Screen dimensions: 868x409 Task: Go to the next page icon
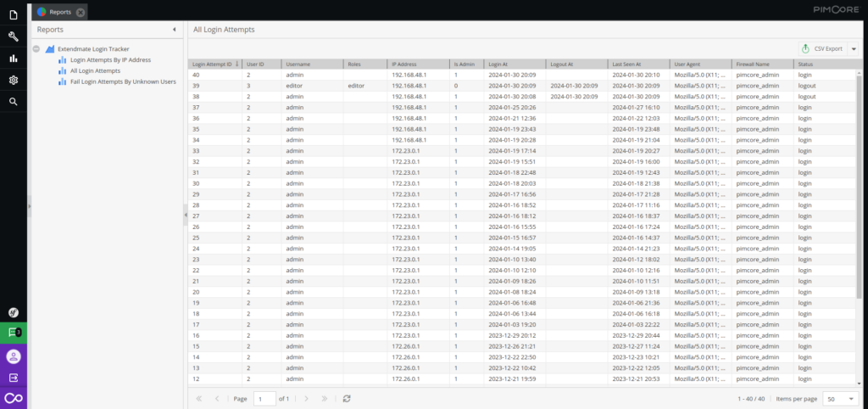(307, 399)
